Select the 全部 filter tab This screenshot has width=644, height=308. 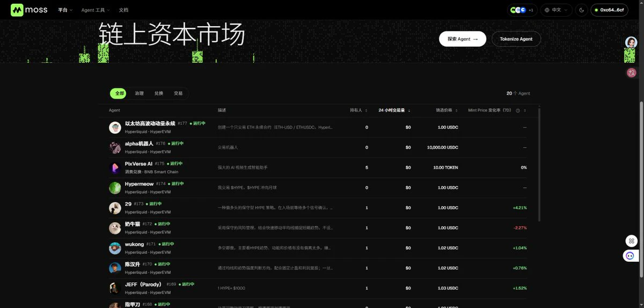(x=119, y=93)
